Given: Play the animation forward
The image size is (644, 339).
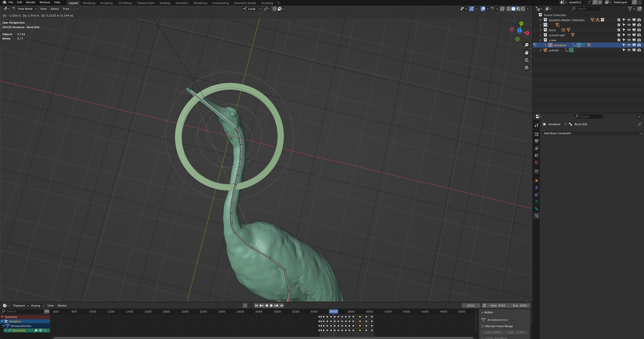Looking at the screenshot, I should click(272, 306).
